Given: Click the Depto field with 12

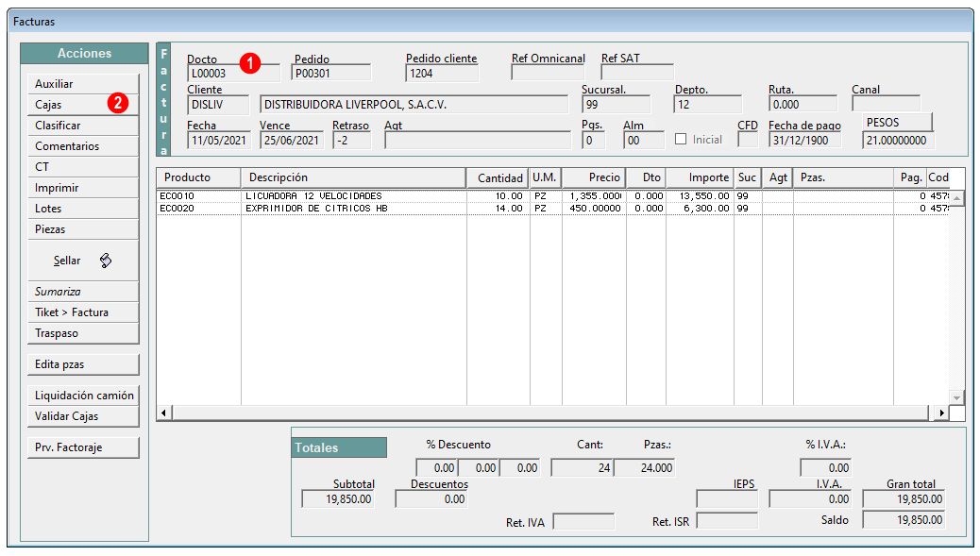Looking at the screenshot, I should [x=708, y=105].
